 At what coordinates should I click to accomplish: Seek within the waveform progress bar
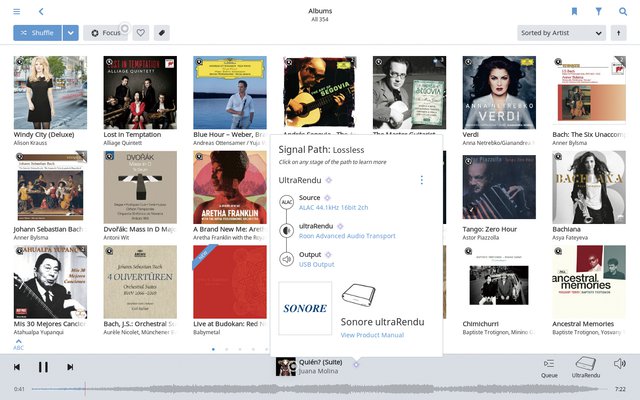click(x=320, y=389)
